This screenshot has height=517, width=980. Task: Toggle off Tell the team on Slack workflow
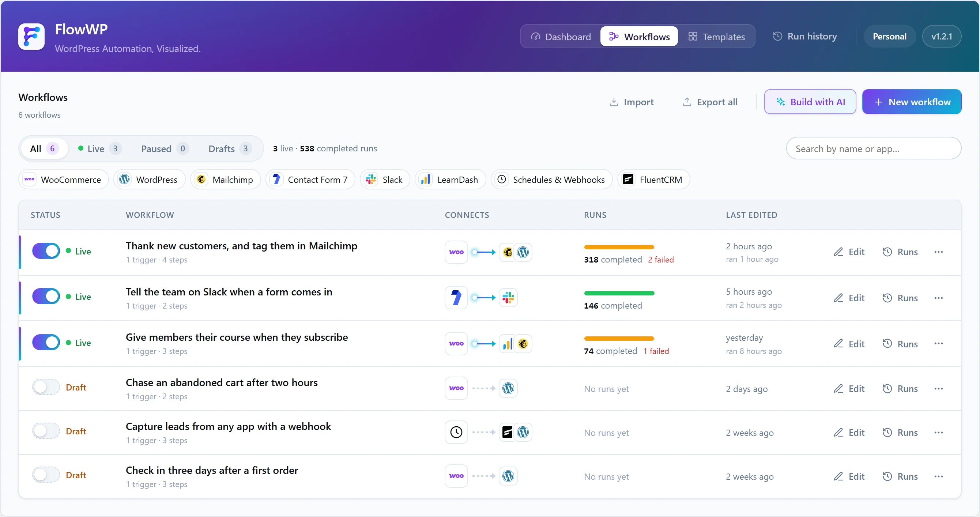[x=46, y=297]
